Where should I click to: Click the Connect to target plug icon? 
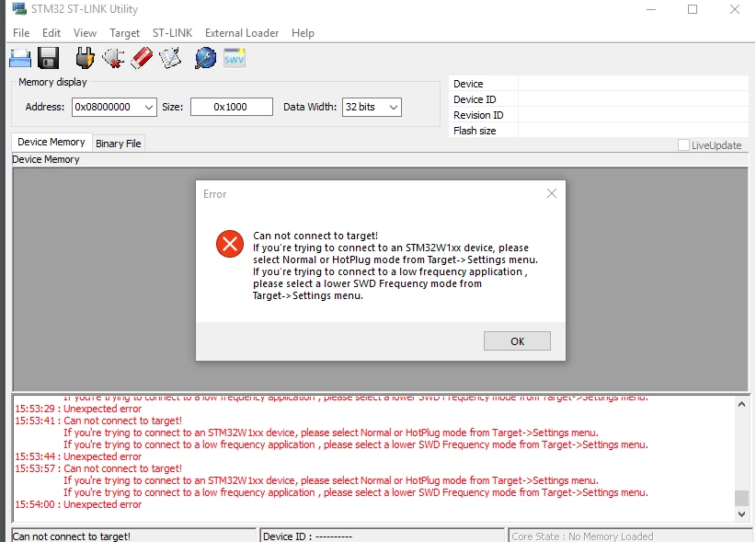tap(85, 58)
